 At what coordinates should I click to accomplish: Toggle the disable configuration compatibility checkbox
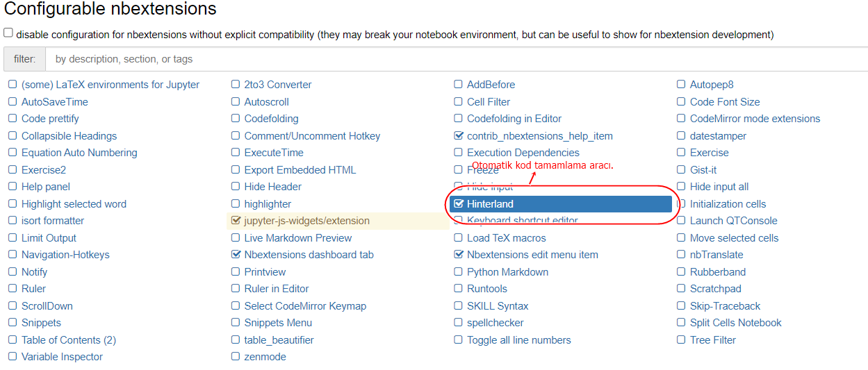tap(8, 33)
